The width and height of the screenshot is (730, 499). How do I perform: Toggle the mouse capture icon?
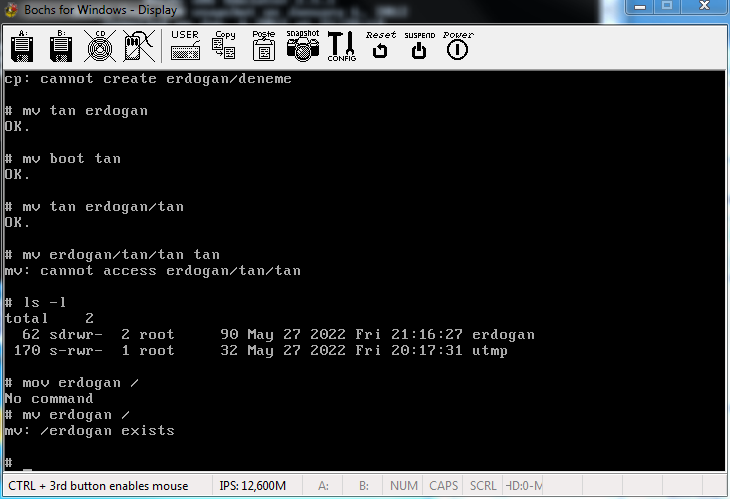click(x=138, y=46)
